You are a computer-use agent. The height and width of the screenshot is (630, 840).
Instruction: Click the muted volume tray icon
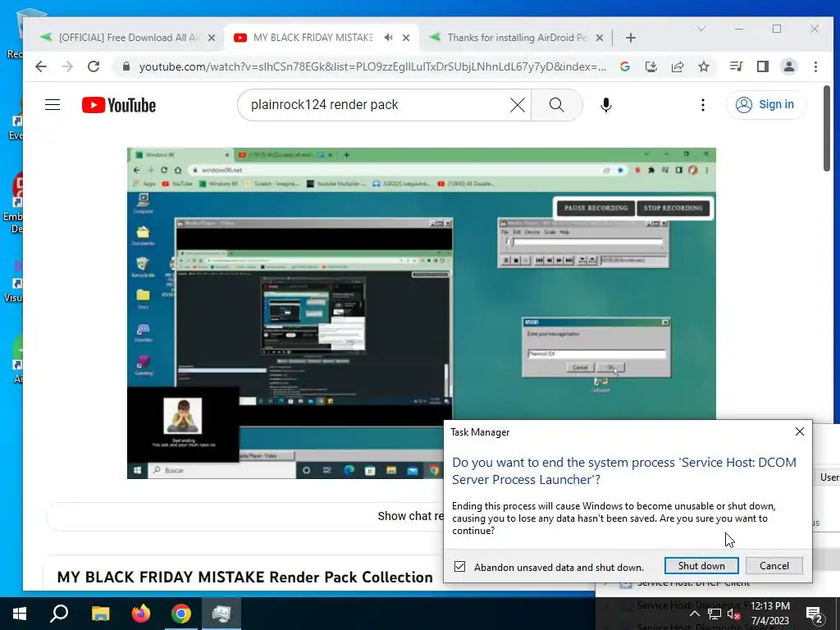tap(734, 614)
